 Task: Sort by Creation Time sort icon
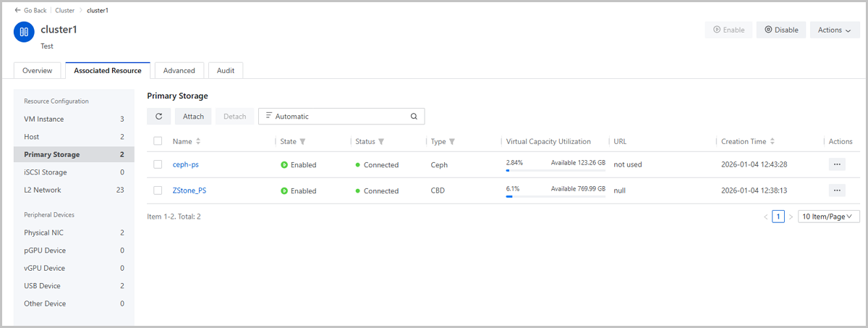coord(773,142)
